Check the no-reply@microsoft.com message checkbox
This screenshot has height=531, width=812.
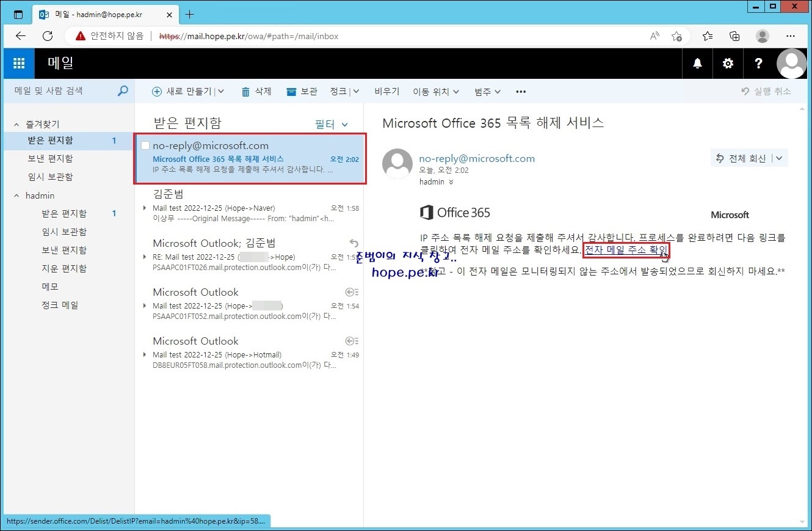pos(145,145)
